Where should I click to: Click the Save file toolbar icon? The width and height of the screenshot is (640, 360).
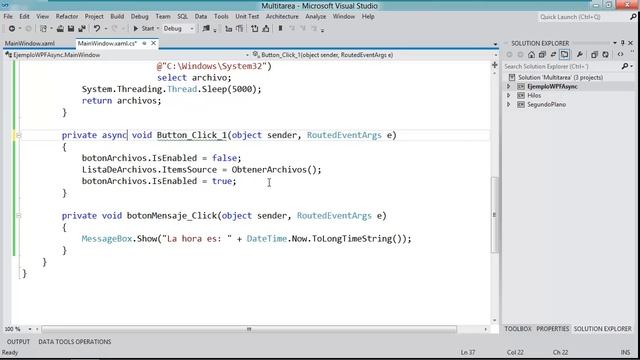[x=71, y=29]
